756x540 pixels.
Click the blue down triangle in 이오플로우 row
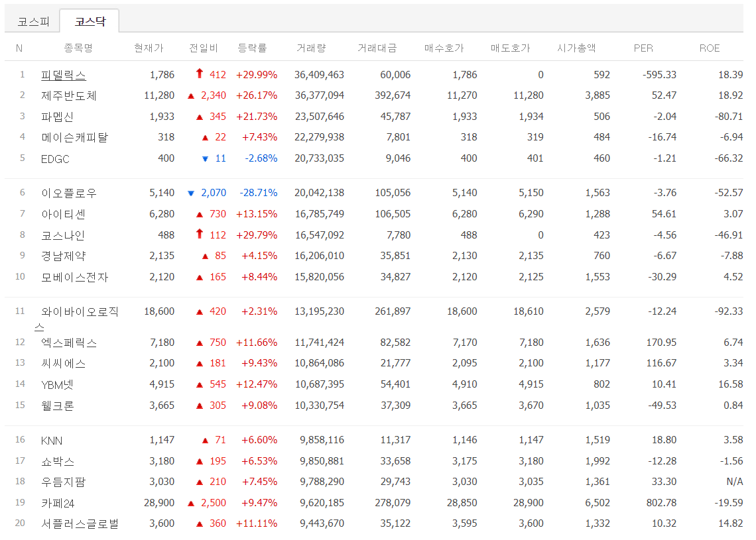[x=191, y=193]
